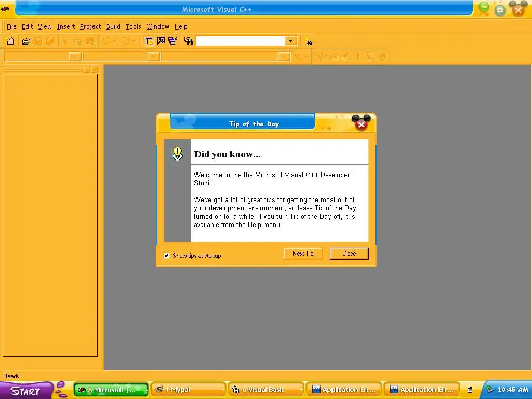532x399 pixels.
Task: Click the Cut scissors icon
Action: click(65, 42)
